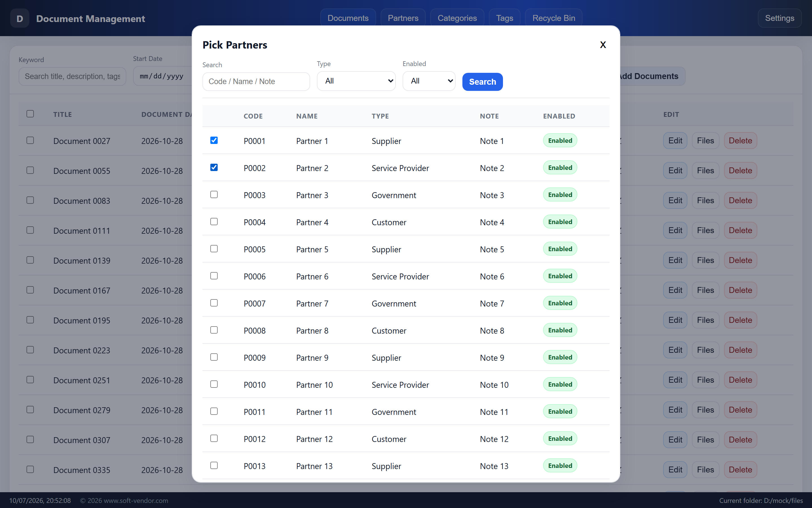Open the Type filter dropdown
The image size is (812, 508).
pos(356,81)
